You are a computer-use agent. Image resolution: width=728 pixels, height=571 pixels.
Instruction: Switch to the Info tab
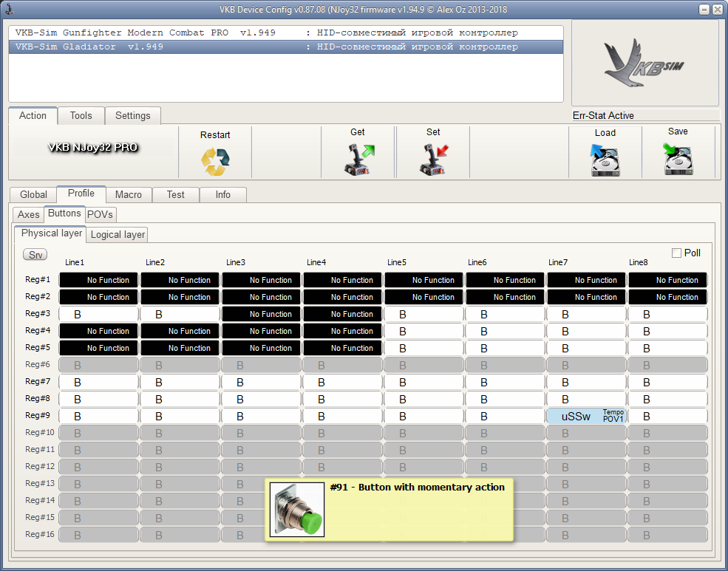[223, 194]
